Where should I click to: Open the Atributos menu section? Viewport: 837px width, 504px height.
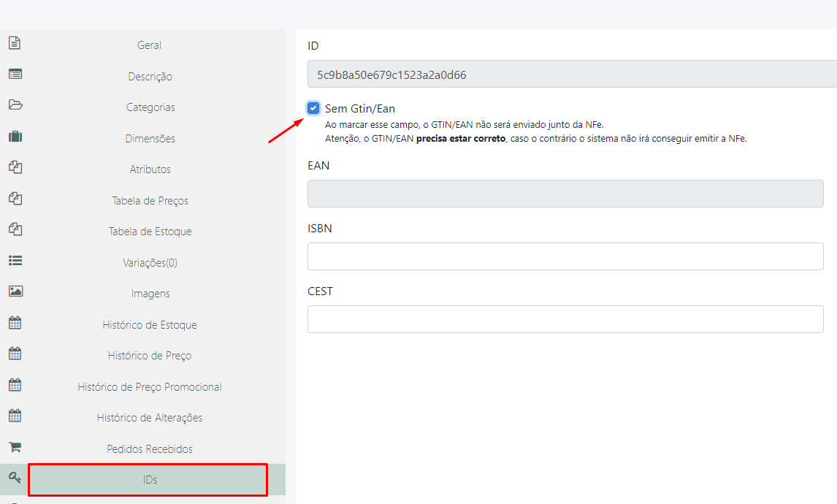150,169
